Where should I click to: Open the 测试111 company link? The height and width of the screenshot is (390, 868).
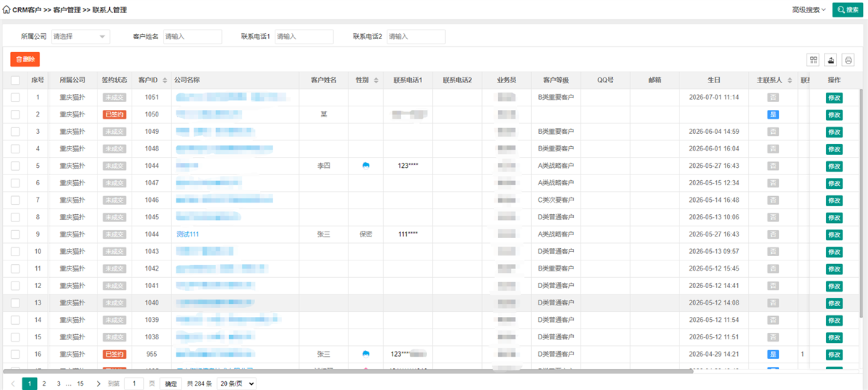coord(187,234)
